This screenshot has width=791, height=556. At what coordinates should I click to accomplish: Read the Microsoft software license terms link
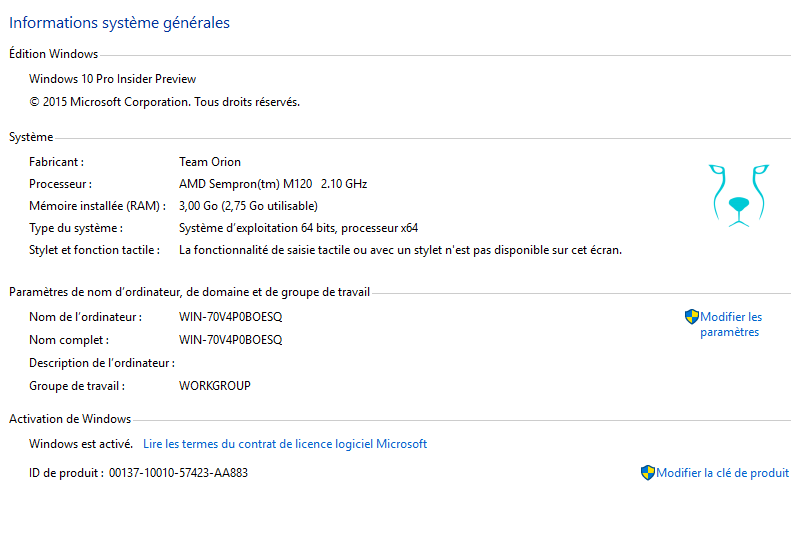click(285, 444)
